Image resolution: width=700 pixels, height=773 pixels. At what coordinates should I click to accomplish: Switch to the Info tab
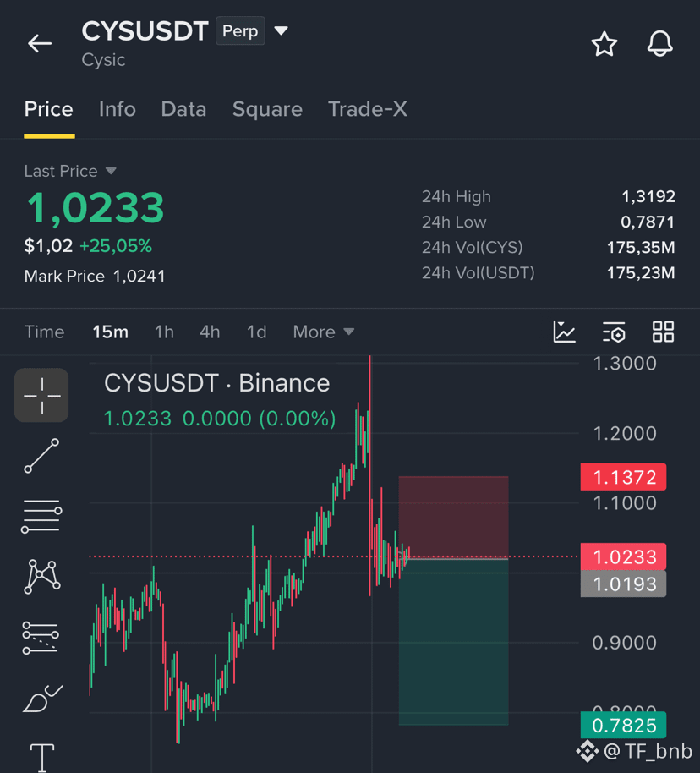click(x=118, y=109)
